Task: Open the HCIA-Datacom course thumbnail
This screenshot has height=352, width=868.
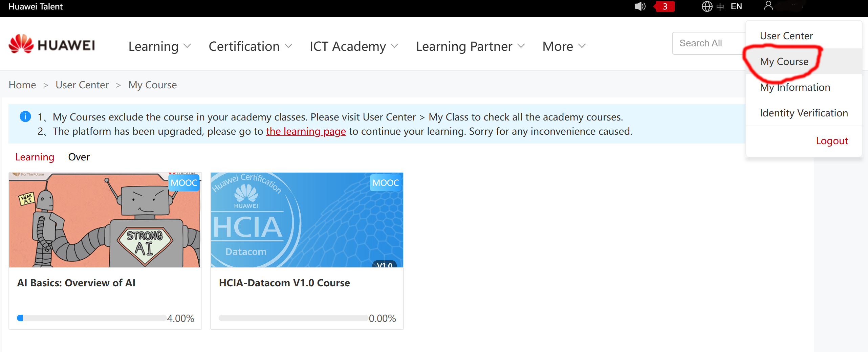Action: 307,220
